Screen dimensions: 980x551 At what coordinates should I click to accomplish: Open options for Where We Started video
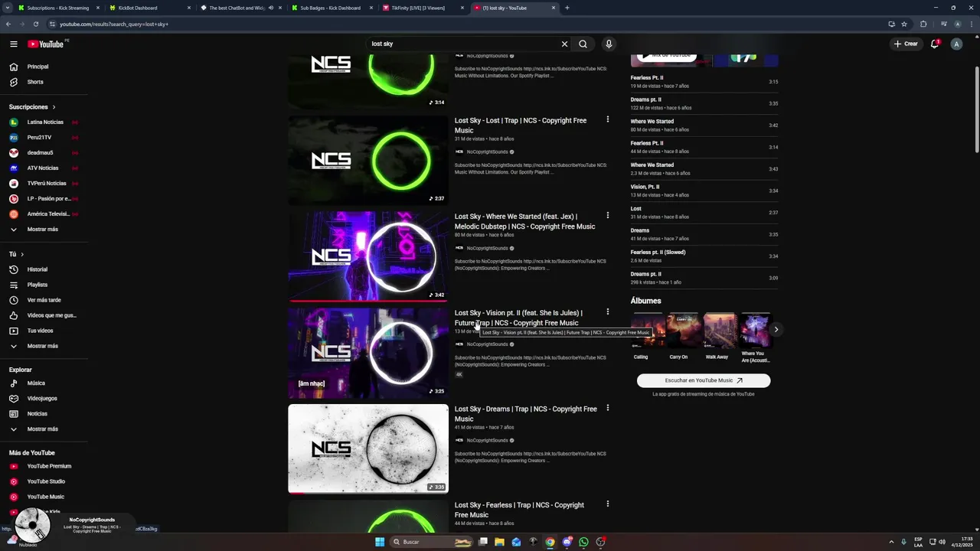click(608, 216)
